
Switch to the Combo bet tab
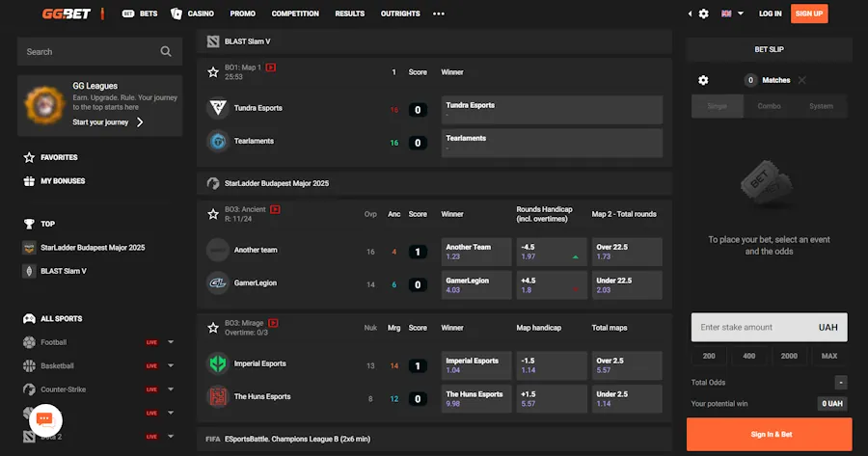[769, 106]
